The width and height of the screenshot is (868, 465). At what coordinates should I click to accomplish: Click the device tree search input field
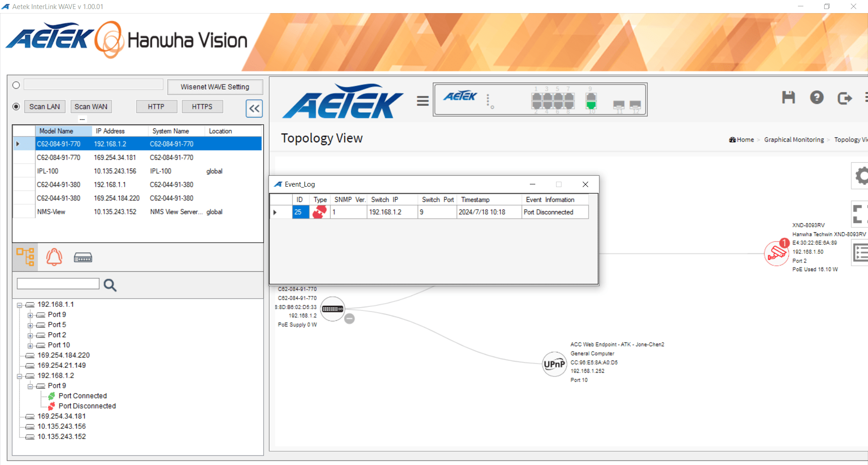coord(58,284)
